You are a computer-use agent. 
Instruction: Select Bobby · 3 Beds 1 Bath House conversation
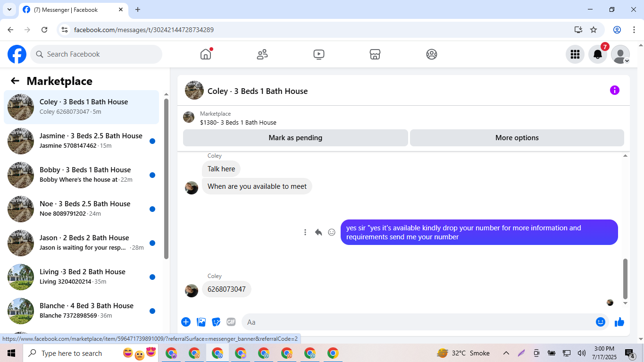81,175
